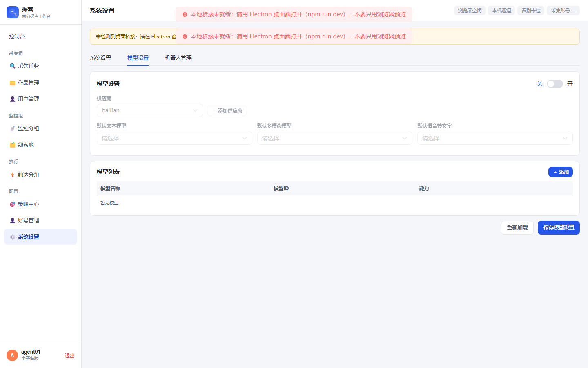Viewport: 588px width, 368px height.
Task: Open the 默认语音转文字 dropdown
Action: [x=495, y=138]
